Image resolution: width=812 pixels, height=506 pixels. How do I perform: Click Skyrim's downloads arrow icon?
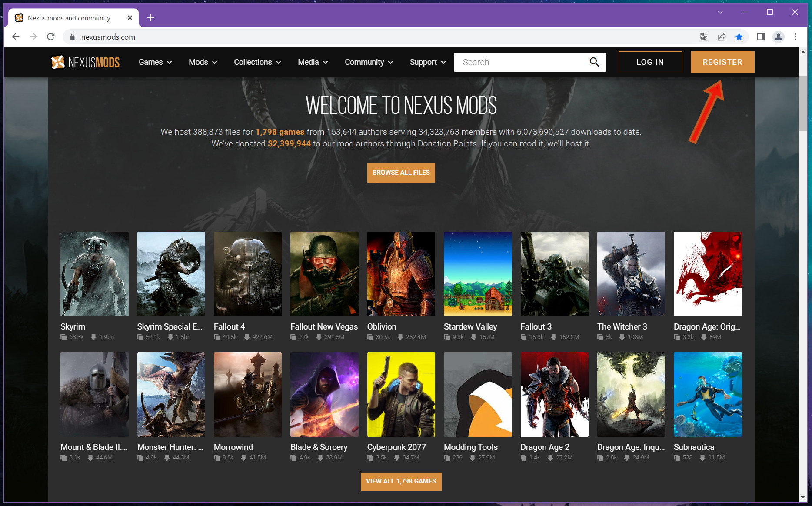point(93,337)
